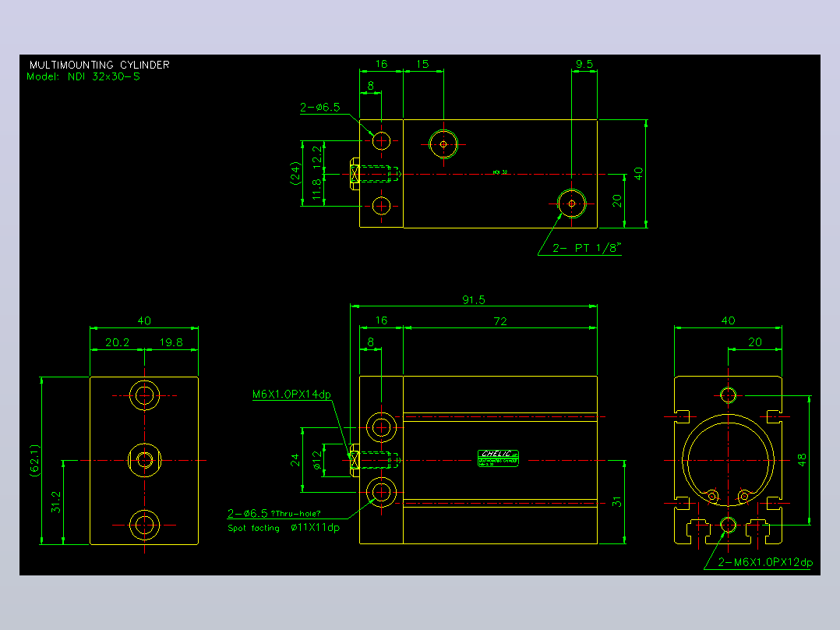The width and height of the screenshot is (840, 630).
Task: Select the 2-ø6.5 ?Thru-hole? annotation
Action: click(274, 514)
